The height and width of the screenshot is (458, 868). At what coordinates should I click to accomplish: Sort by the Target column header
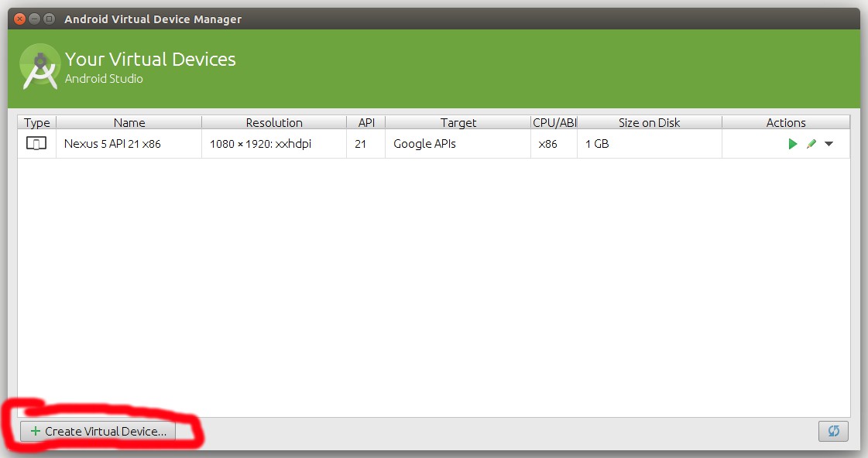click(458, 122)
